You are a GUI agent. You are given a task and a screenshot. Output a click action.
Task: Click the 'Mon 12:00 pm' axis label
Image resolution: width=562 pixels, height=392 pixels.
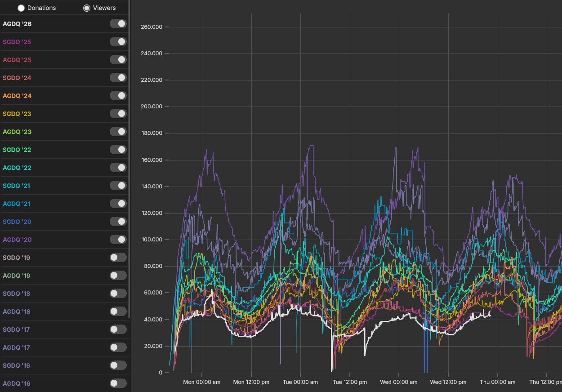click(251, 382)
